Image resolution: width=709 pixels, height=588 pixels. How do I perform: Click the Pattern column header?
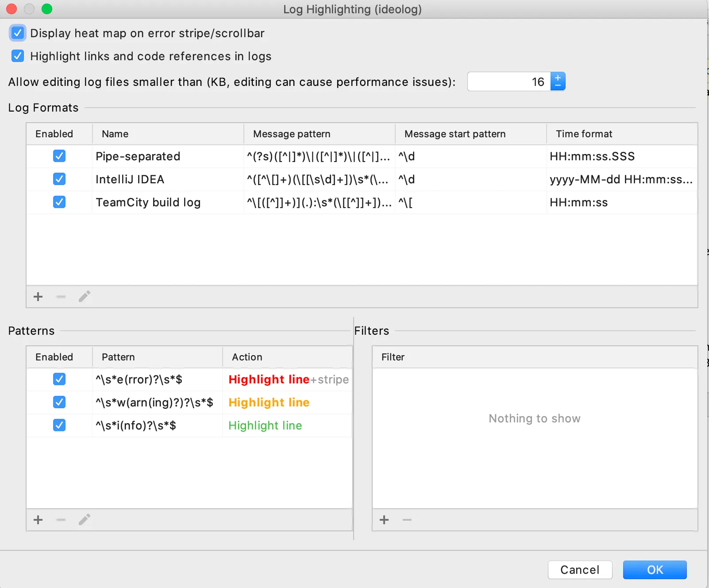(x=158, y=357)
